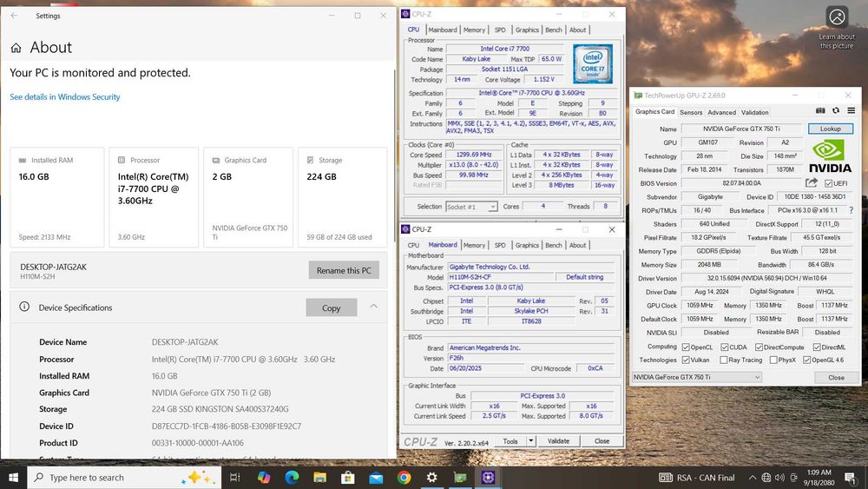
Task: Open Microsoft Edge from the taskbar
Action: (292, 478)
